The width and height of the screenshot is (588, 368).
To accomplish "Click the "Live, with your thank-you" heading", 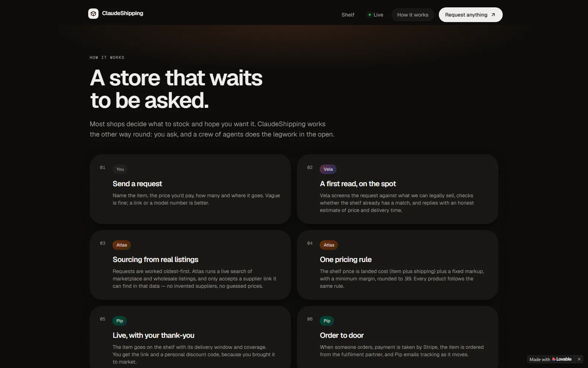I will (153, 335).
